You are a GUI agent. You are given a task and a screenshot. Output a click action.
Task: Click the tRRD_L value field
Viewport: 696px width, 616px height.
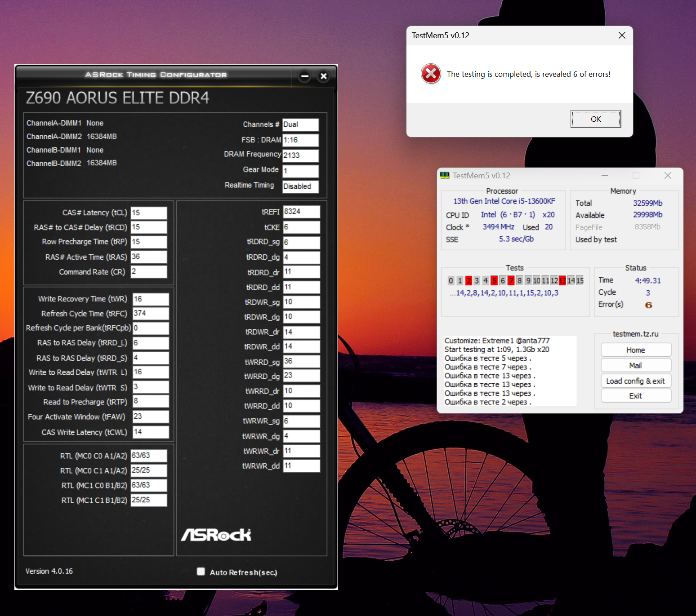(x=151, y=343)
